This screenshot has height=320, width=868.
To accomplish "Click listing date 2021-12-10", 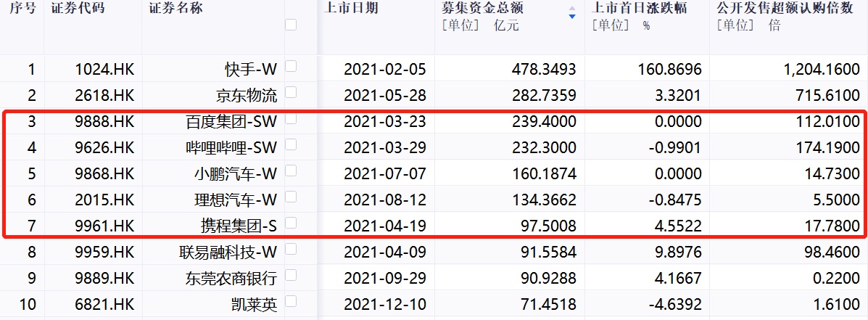I will 385,305.
